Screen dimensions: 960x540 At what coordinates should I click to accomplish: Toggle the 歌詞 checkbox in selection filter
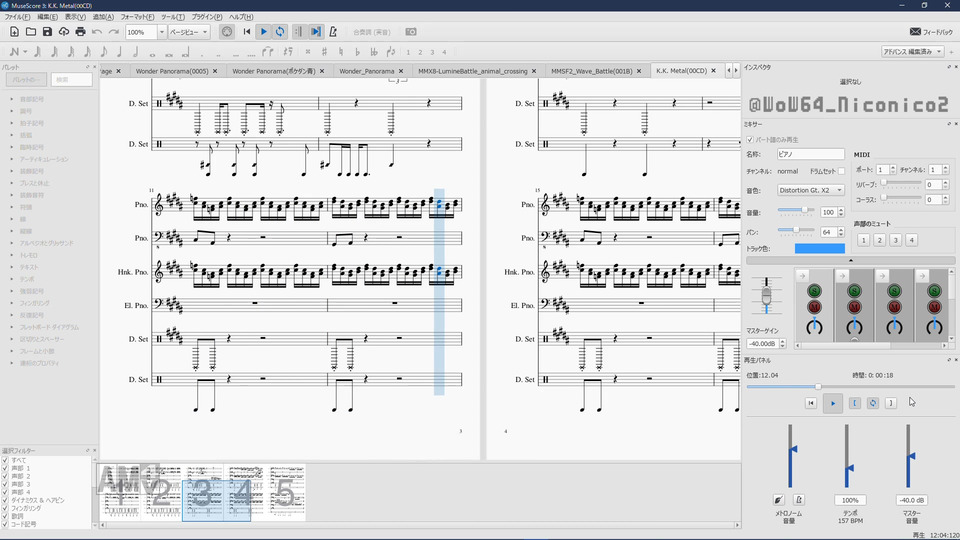coord(6,516)
